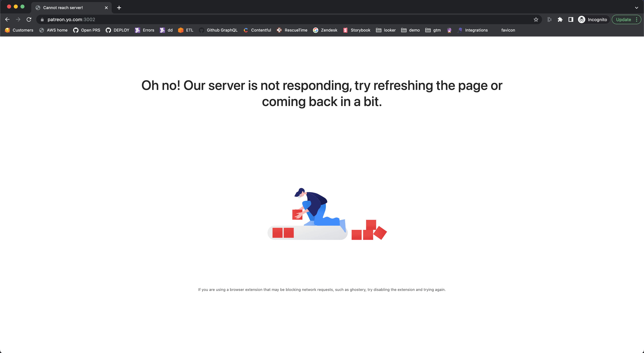Toggle the side panel icon
The image size is (644, 353).
point(571,19)
